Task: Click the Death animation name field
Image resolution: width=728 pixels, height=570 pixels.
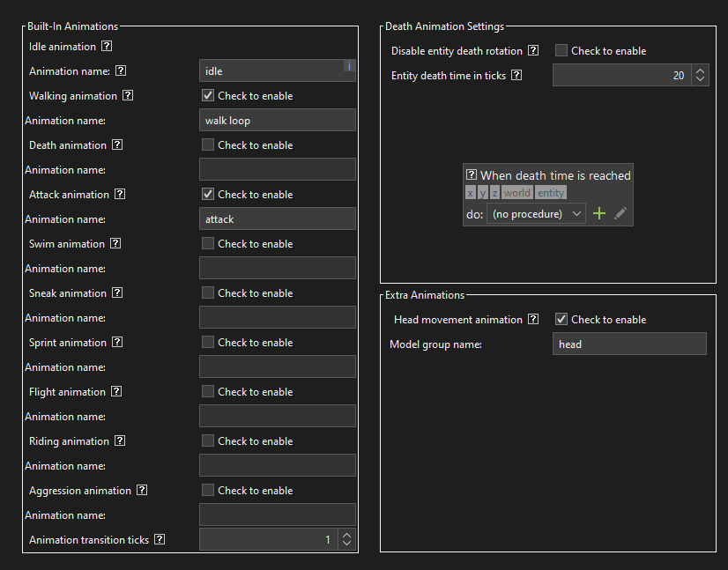Action: pos(278,169)
